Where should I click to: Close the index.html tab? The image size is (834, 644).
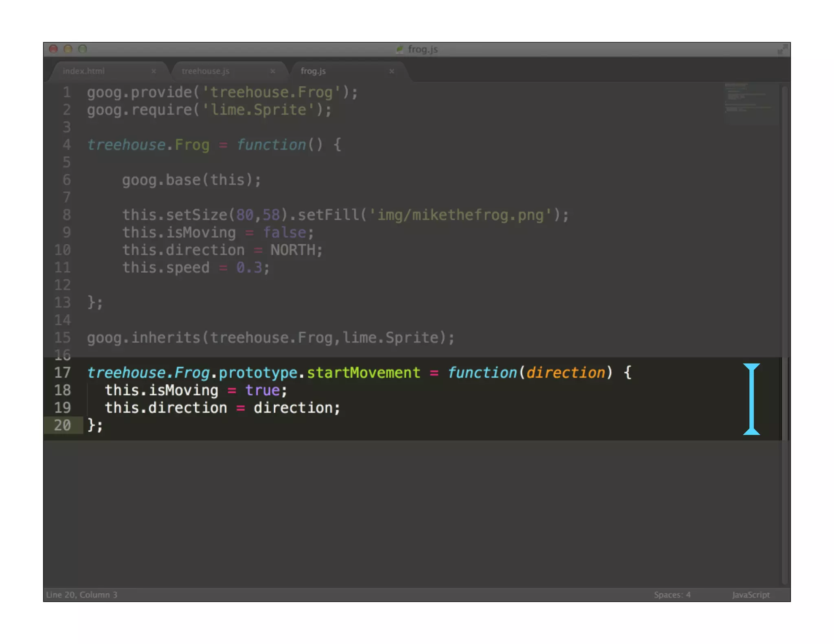pyautogui.click(x=154, y=71)
